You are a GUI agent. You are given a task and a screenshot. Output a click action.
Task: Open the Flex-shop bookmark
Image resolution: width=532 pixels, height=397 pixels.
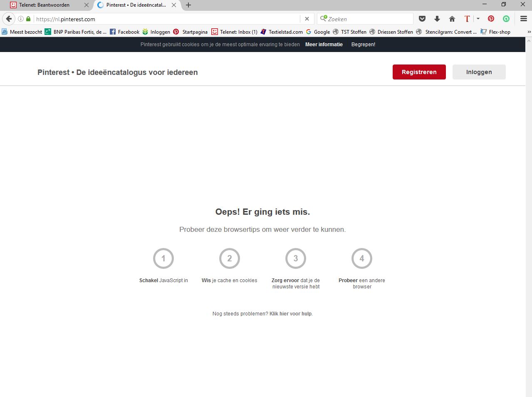coord(495,32)
